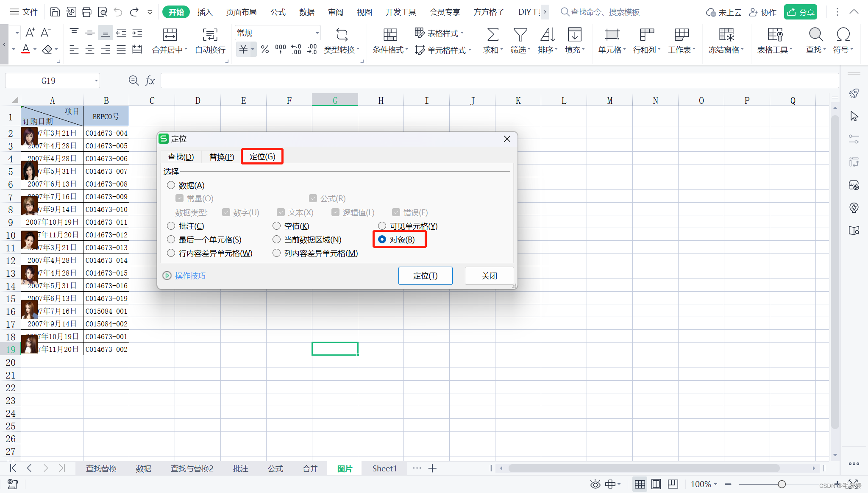This screenshot has width=868, height=493.
Task: Click the Find 查找 magnifier icon
Action: coord(815,35)
